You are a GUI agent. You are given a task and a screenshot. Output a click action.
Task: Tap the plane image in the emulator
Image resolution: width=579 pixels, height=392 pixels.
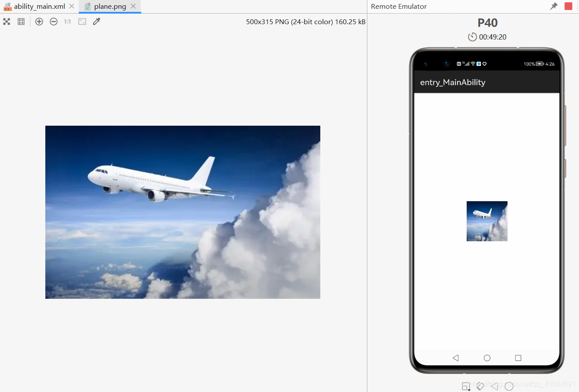tap(487, 221)
